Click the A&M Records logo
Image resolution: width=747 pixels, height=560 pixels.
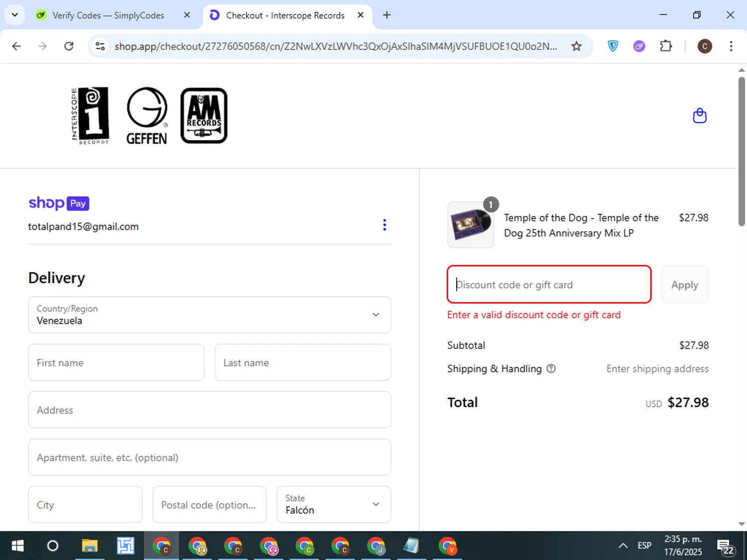click(x=204, y=116)
